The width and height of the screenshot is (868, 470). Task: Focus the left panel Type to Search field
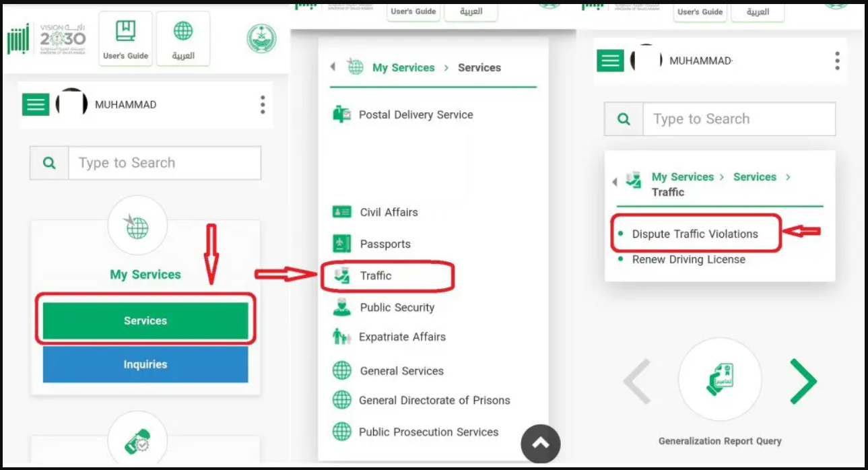(x=164, y=163)
